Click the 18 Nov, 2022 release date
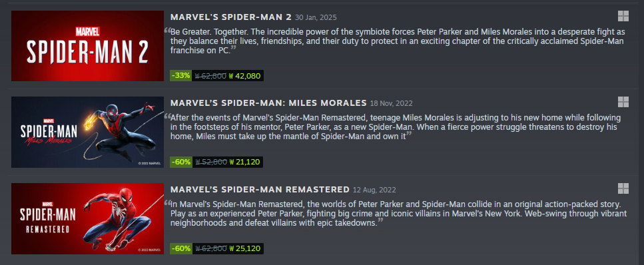Viewport: 644px width, 265px height. [x=391, y=103]
